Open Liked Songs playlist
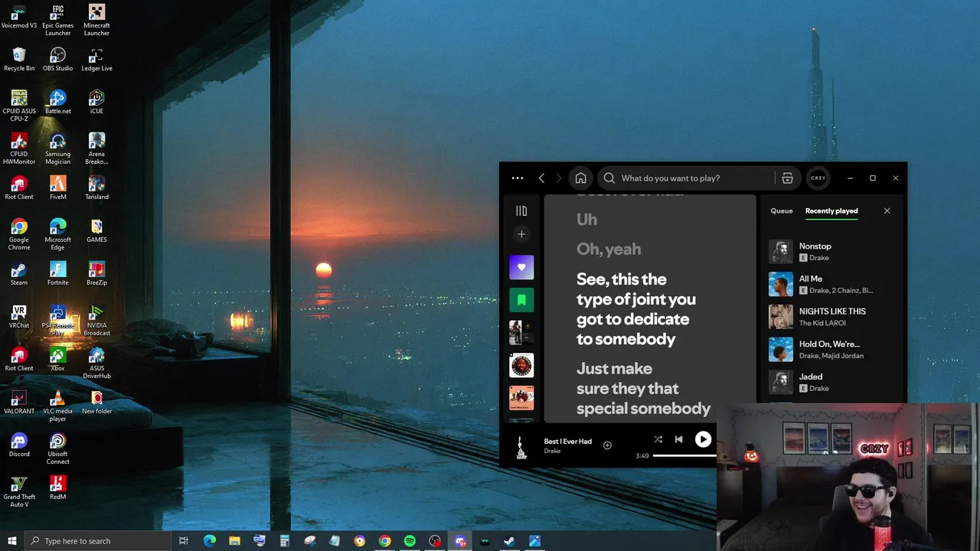Screen dimensions: 980x551 coord(521,267)
